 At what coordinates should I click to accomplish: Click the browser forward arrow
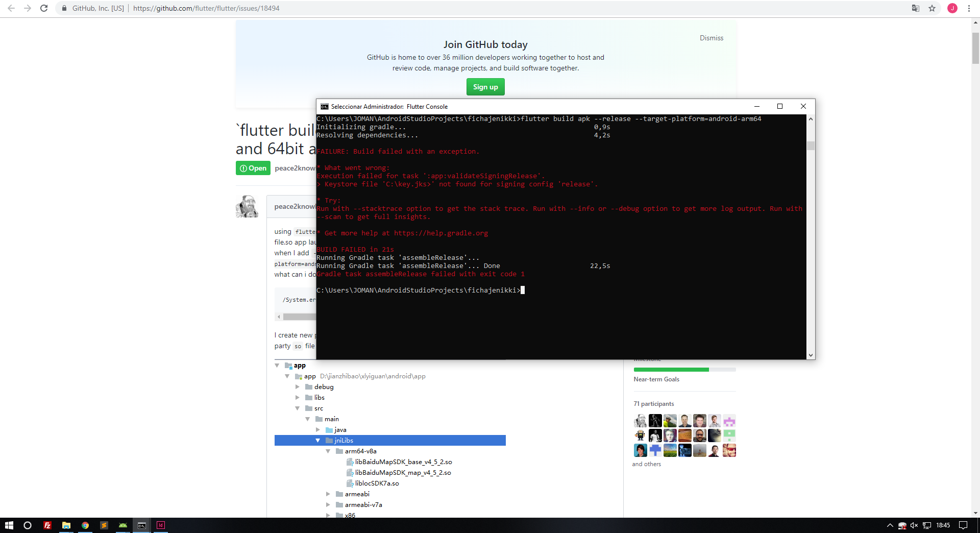coord(28,8)
